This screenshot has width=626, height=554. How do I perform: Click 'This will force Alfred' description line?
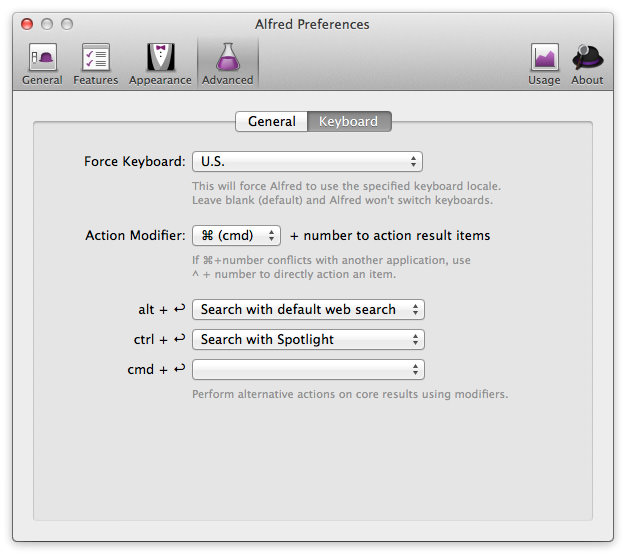click(346, 186)
